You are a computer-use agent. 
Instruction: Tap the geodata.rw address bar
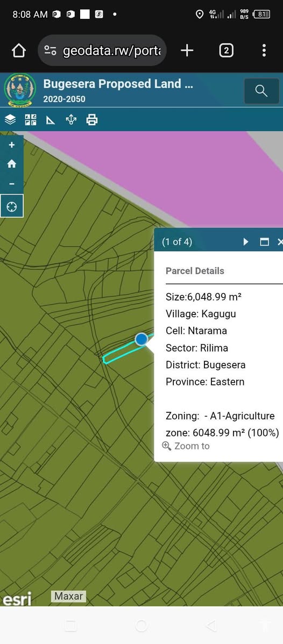tap(102, 51)
